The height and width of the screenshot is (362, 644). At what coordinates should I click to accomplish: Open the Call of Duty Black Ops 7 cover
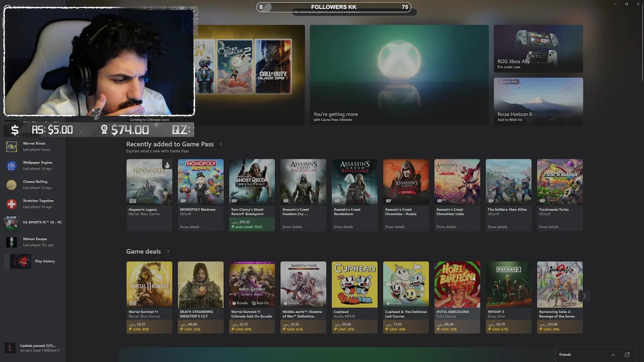point(273,67)
